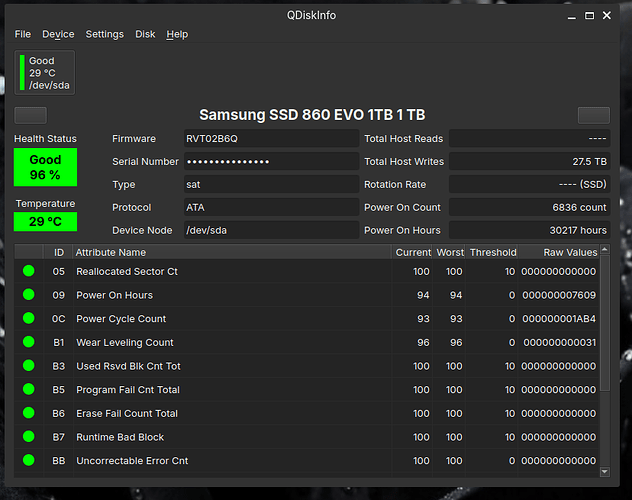Click the next disk button right of title
This screenshot has width=632, height=500.
[x=593, y=115]
